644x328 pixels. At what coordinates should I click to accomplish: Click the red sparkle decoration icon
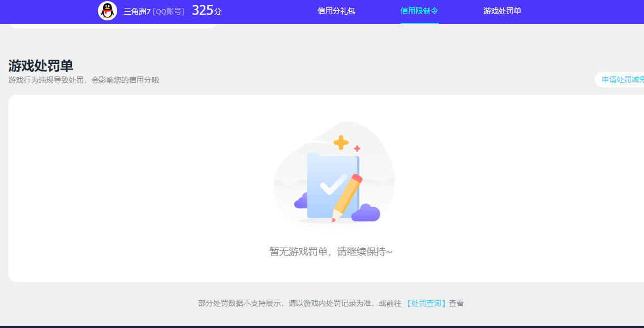pyautogui.click(x=357, y=149)
